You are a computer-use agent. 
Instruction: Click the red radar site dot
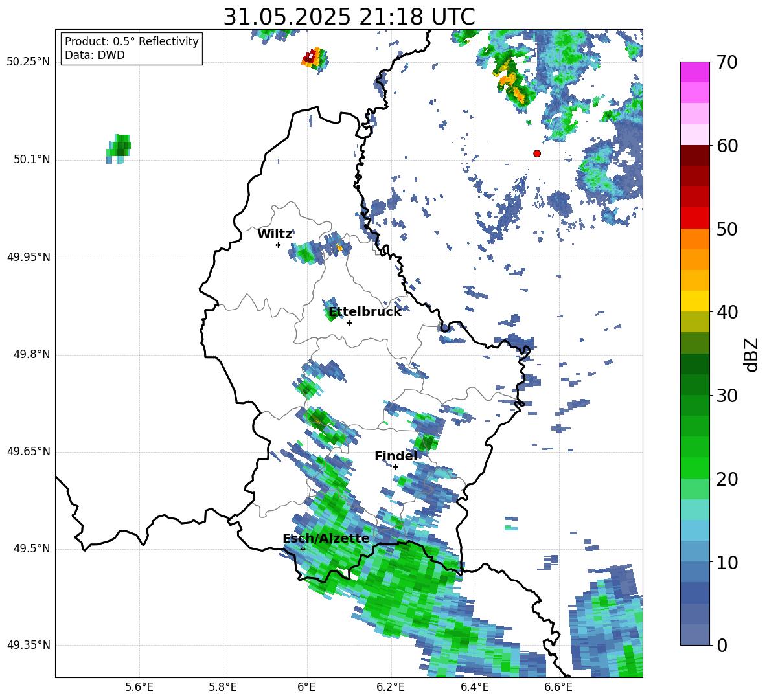(x=537, y=153)
